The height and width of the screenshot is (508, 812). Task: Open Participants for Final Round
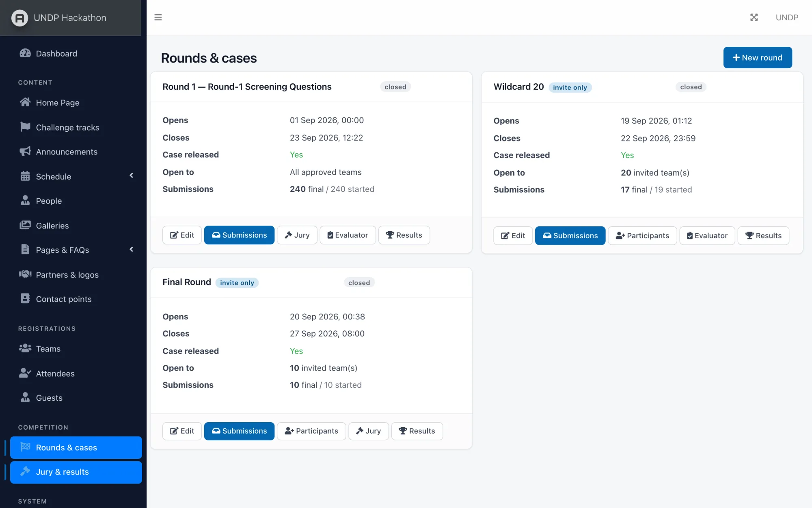(x=311, y=431)
